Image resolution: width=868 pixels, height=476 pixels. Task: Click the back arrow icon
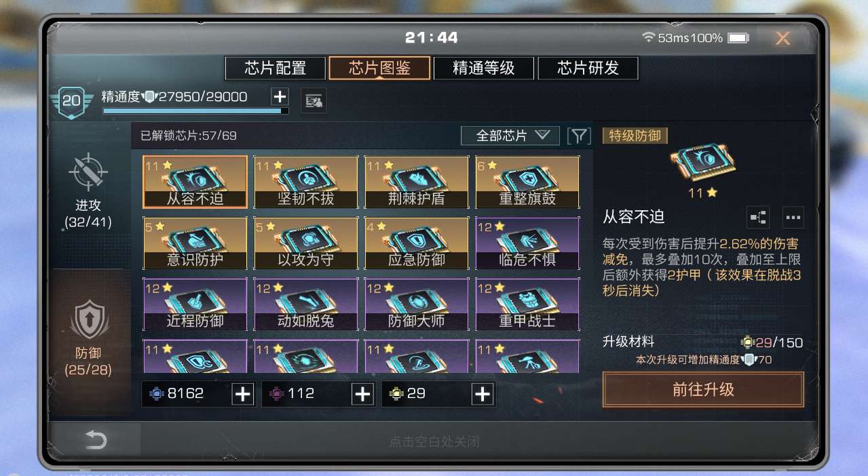pos(95,441)
